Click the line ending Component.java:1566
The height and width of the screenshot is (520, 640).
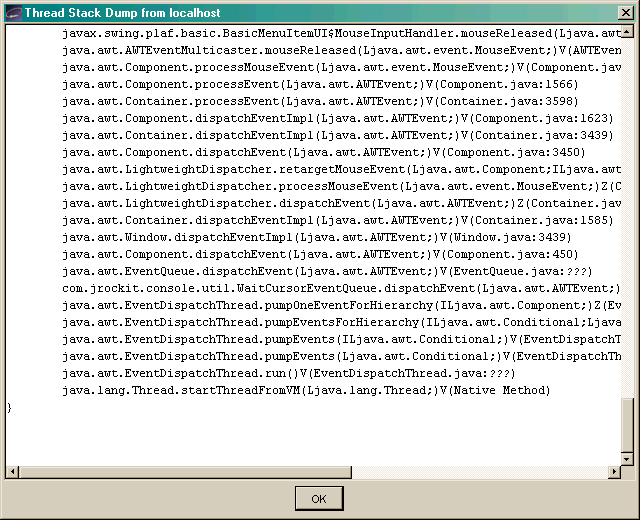[320, 84]
